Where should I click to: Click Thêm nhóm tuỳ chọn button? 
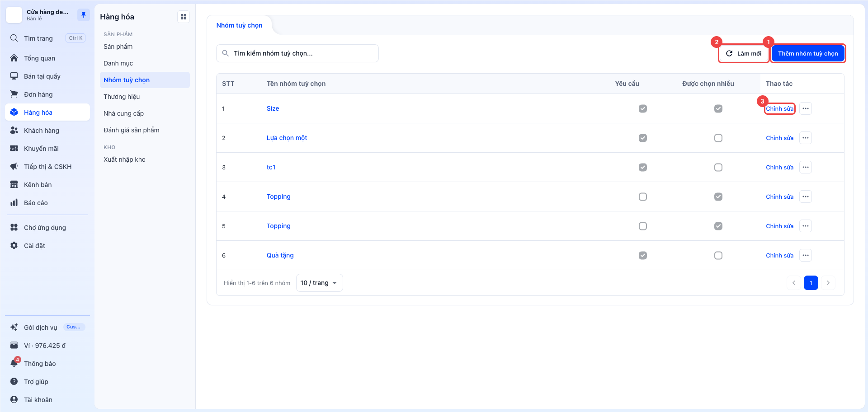tap(808, 53)
